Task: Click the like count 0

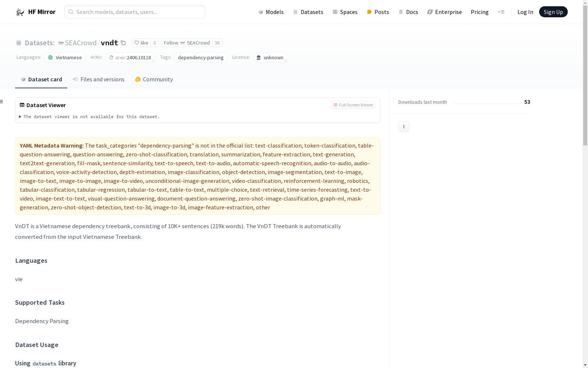Action: pyautogui.click(x=155, y=43)
